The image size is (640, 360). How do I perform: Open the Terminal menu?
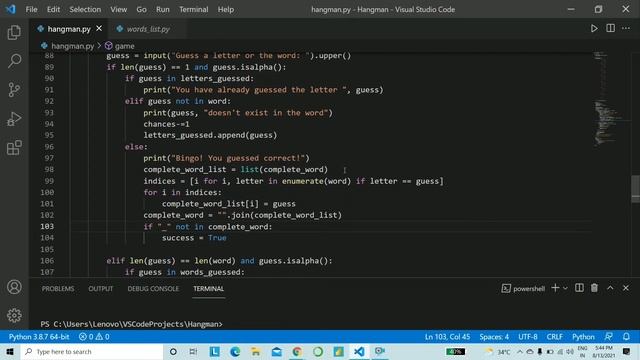[193, 9]
